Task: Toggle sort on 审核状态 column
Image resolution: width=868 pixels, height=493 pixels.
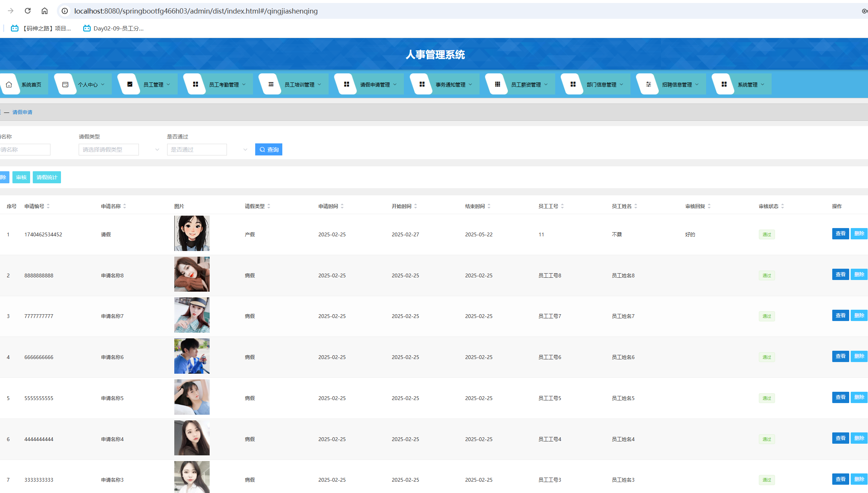Action: 783,206
